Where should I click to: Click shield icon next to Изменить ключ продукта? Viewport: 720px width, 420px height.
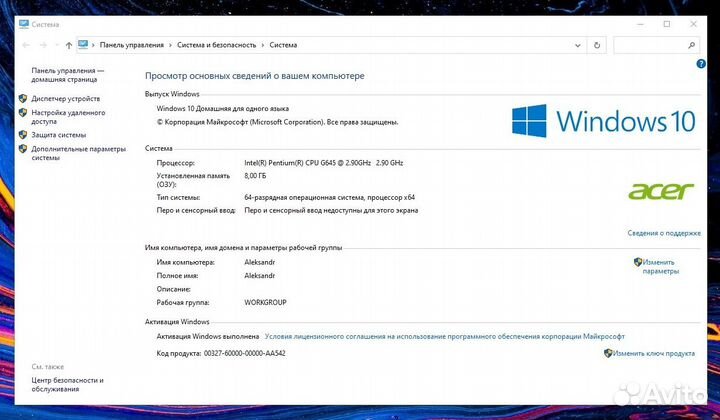[x=608, y=353]
